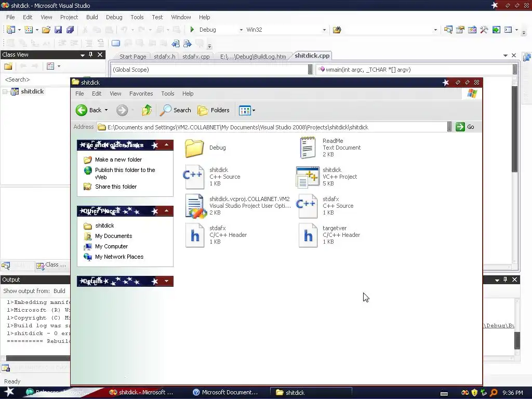The height and width of the screenshot is (399, 532).
Task: Expand Details section in Explorer
Action: [167, 281]
